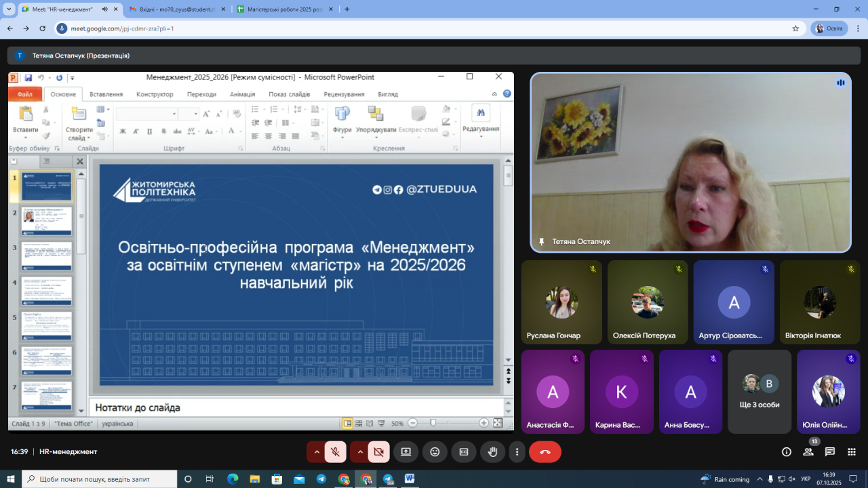Open the three-dot more options menu
The image size is (868, 488).
tap(517, 452)
